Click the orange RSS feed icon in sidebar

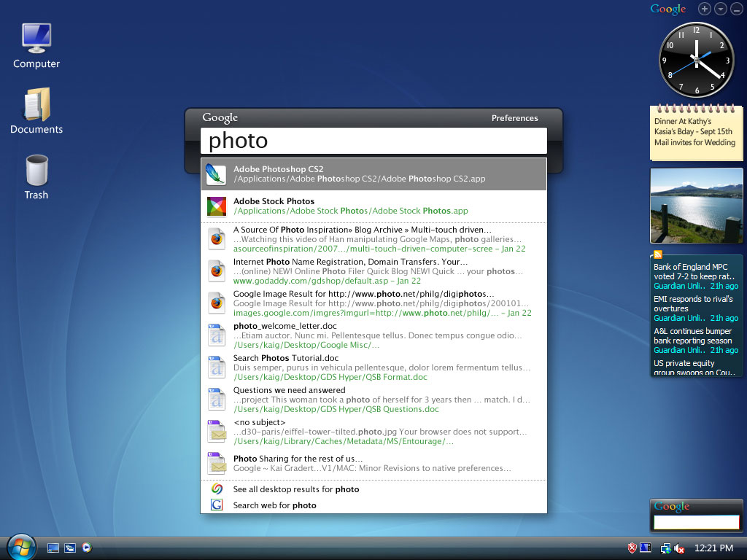(658, 254)
